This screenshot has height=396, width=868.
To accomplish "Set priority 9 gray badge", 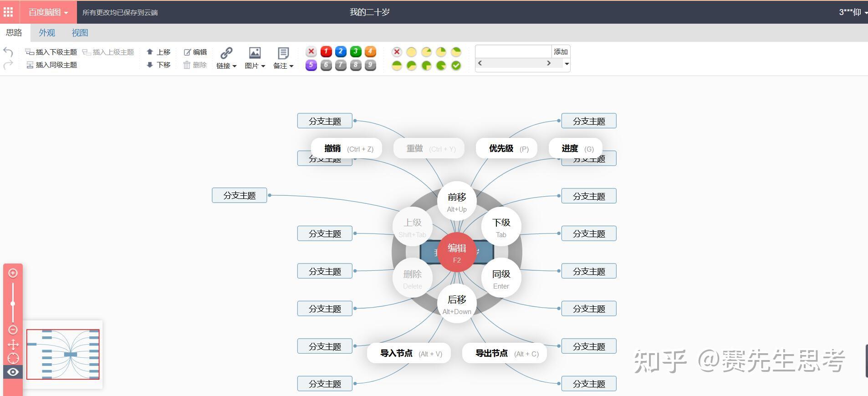I will point(371,65).
